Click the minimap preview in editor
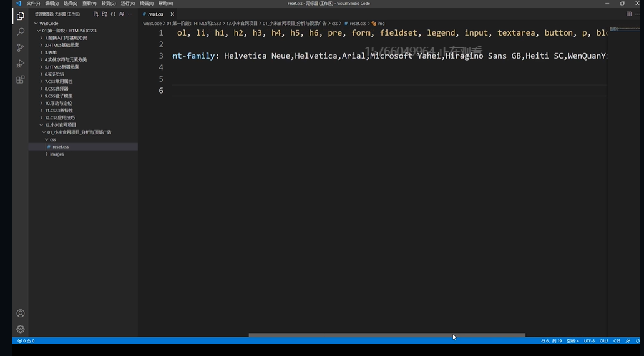 (x=625, y=29)
